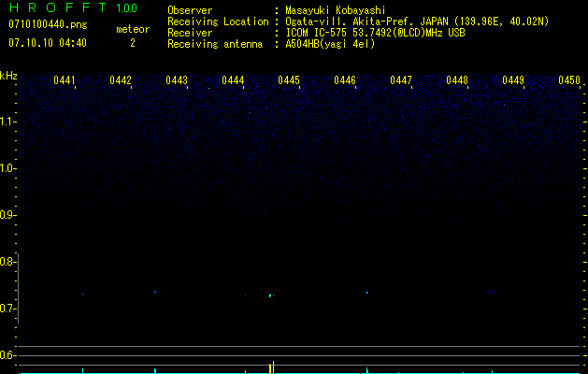Click the kHz axis unit label

pos(8,76)
